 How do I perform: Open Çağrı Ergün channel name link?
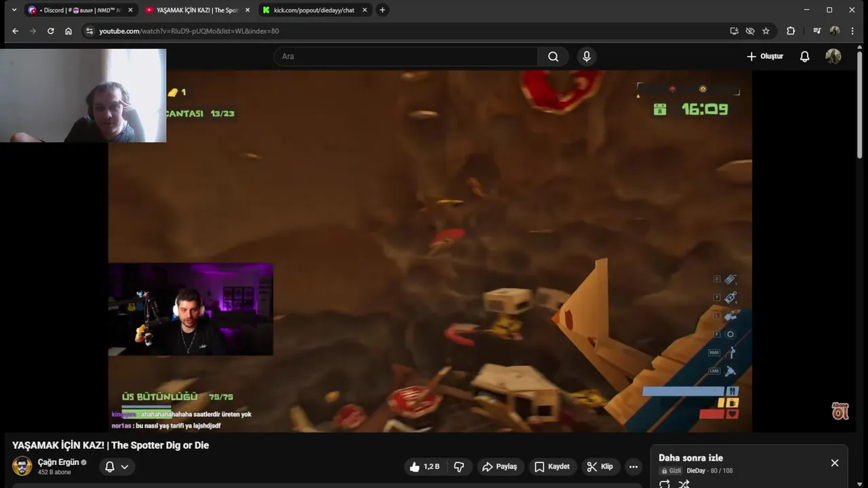pyautogui.click(x=58, y=462)
